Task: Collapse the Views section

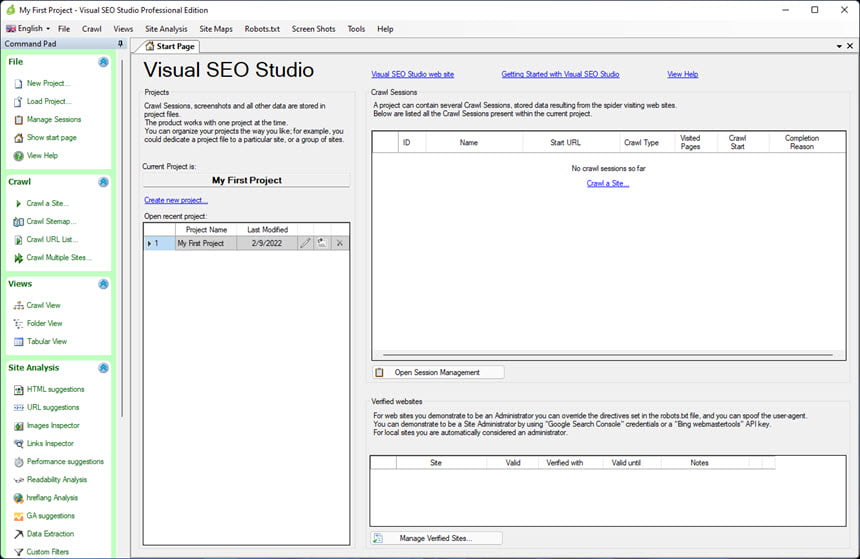Action: pos(103,284)
